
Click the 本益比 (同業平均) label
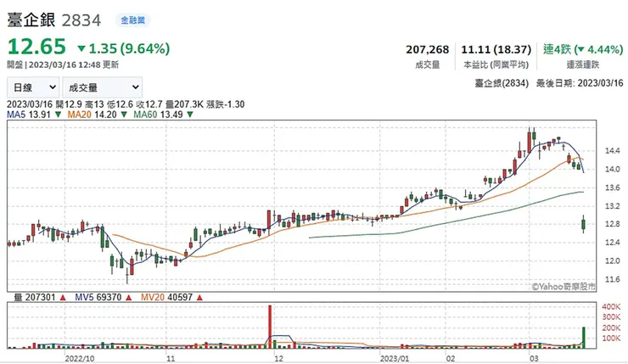(496, 64)
